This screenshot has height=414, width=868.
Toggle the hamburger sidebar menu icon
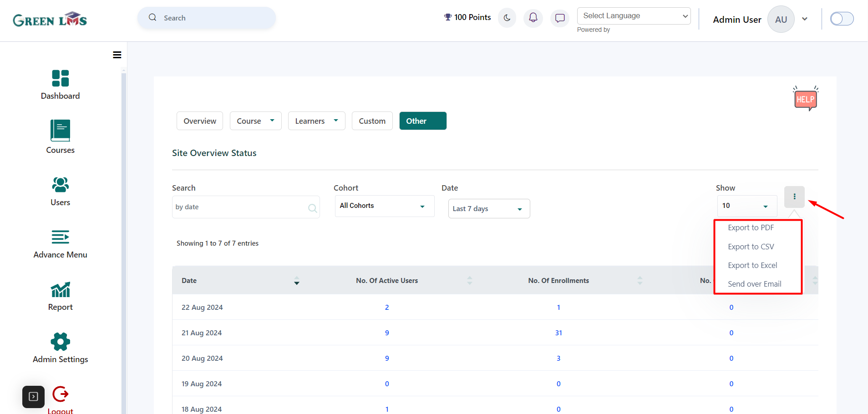click(x=117, y=55)
